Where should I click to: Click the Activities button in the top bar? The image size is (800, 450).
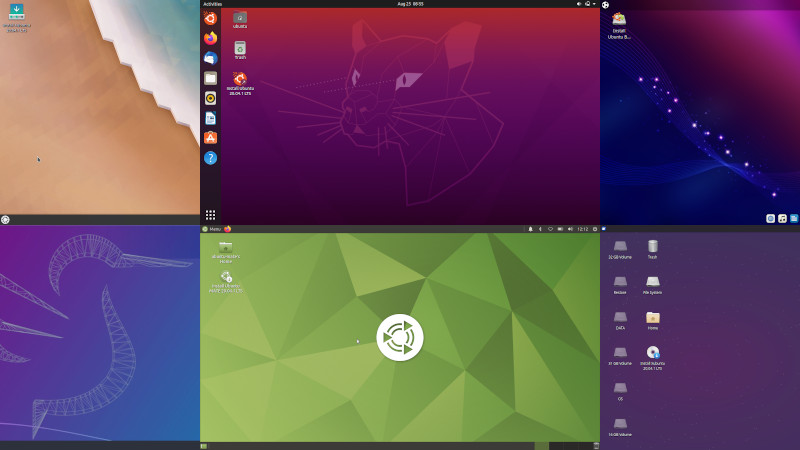point(212,4)
